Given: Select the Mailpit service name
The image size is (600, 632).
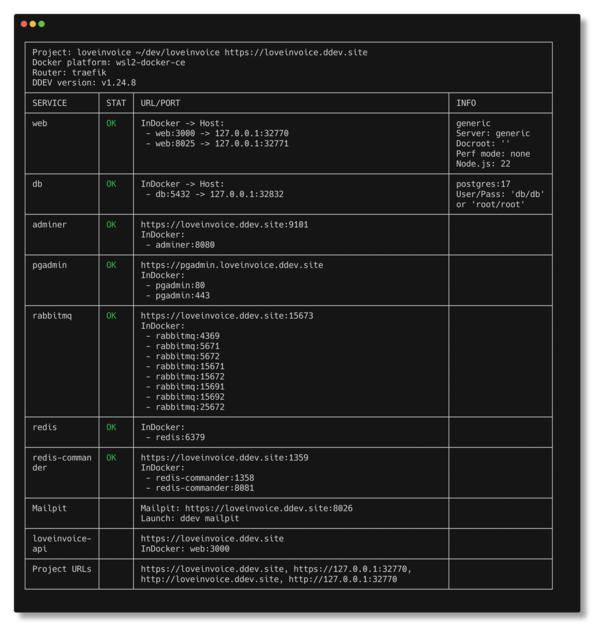Looking at the screenshot, I should [x=49, y=508].
